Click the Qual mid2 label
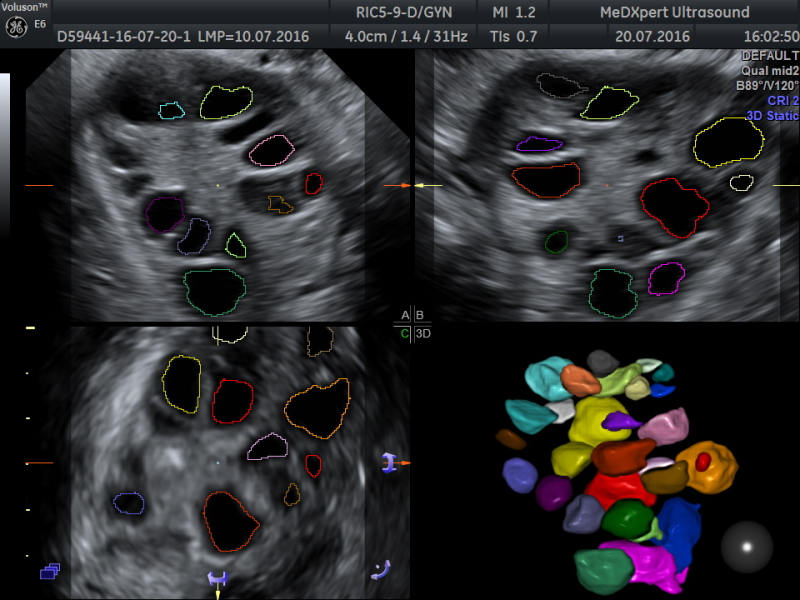This screenshot has height=600, width=800. (770, 70)
